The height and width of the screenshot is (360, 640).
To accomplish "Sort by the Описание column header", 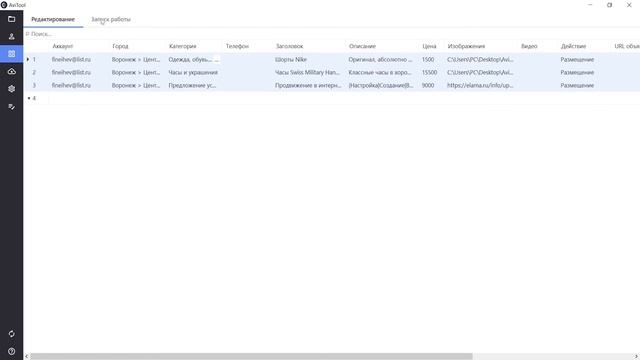I will click(x=362, y=46).
